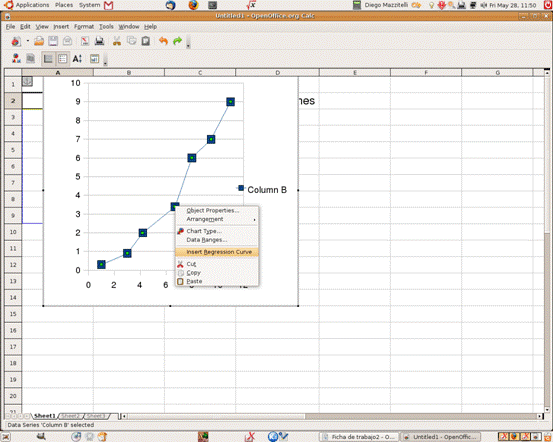This screenshot has width=553, height=442.
Task: Toggle Horizontal Grid on/off
Action: point(48,59)
